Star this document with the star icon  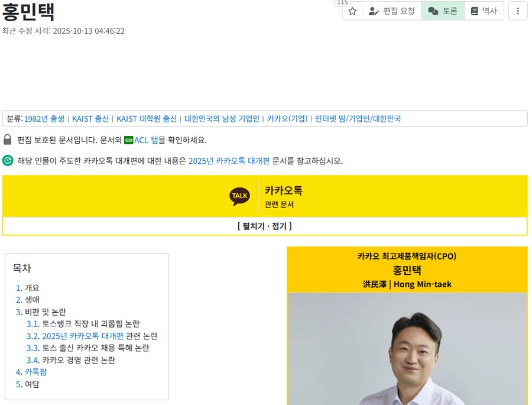(352, 11)
